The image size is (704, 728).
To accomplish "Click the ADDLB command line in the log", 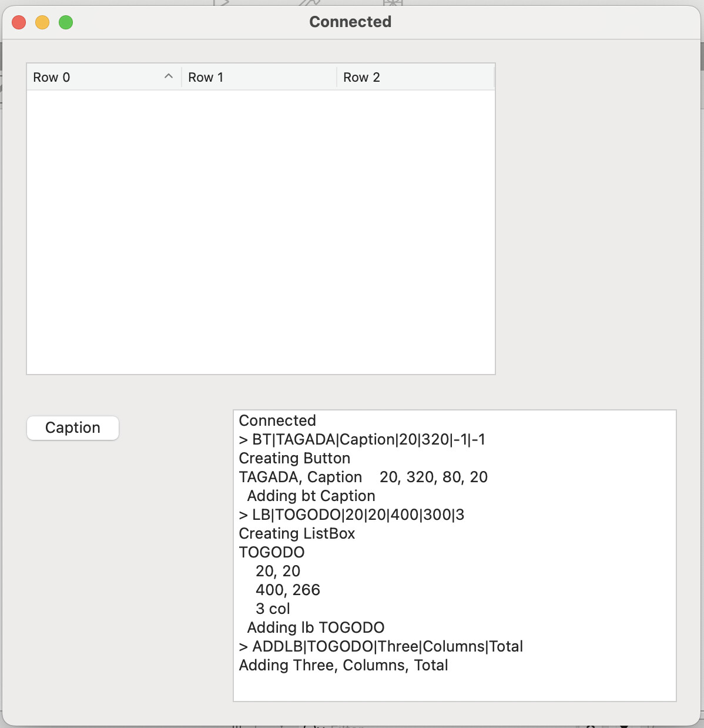I will click(x=381, y=646).
